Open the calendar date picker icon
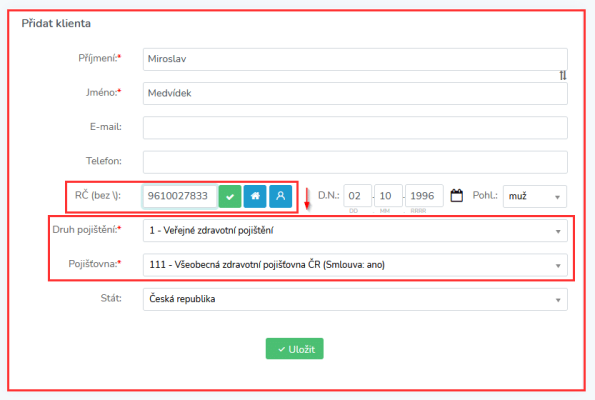The width and height of the screenshot is (595, 400). point(456,196)
